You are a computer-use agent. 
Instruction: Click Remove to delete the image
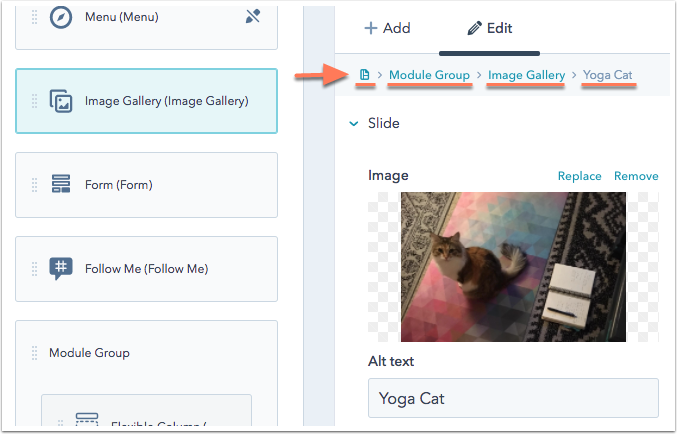point(636,176)
